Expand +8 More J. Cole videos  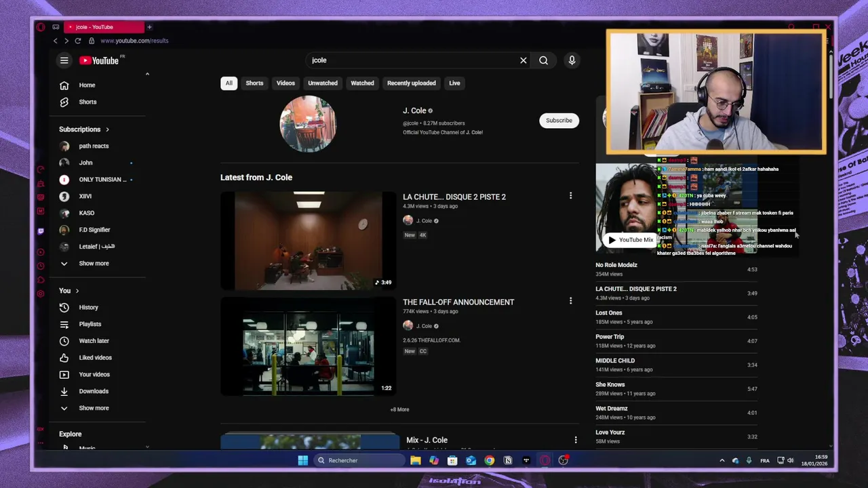point(399,409)
